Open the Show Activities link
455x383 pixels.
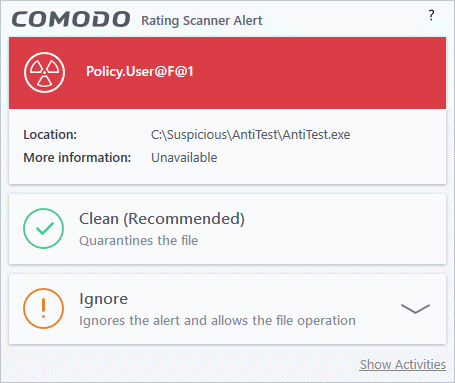click(x=403, y=364)
